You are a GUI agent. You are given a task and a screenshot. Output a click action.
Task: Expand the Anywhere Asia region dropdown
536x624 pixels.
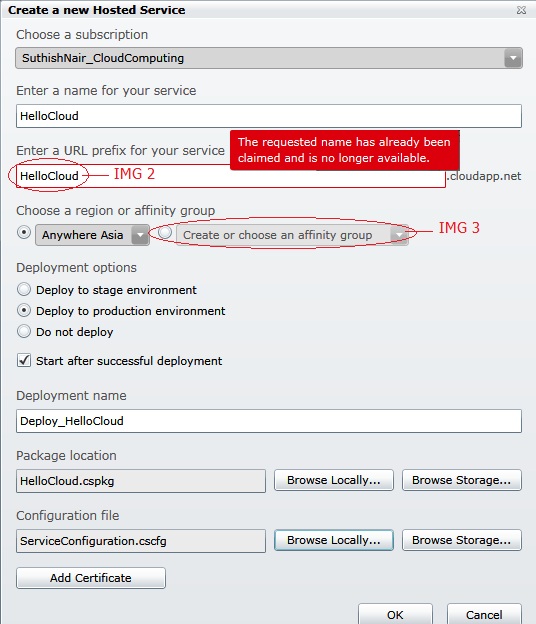140,235
